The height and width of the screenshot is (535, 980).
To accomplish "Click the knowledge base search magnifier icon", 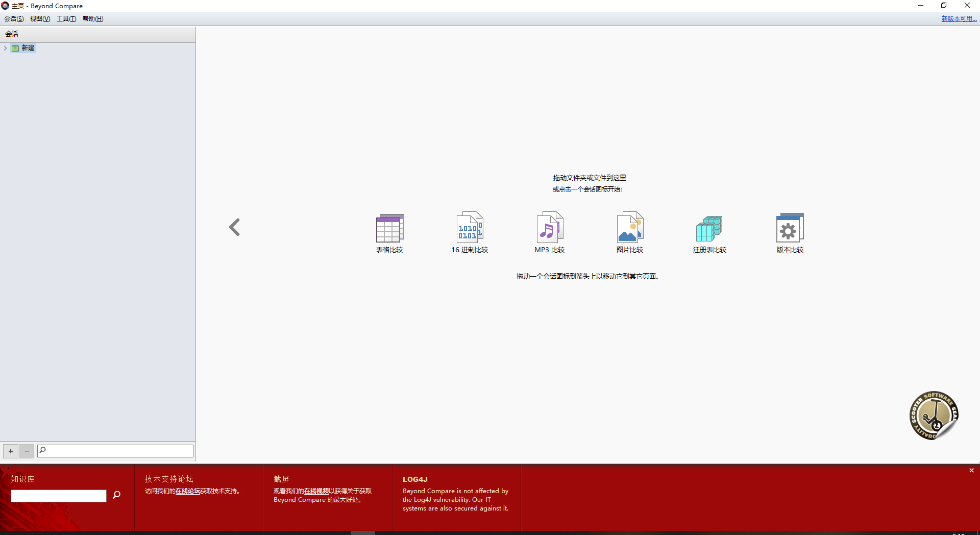I will click(117, 495).
